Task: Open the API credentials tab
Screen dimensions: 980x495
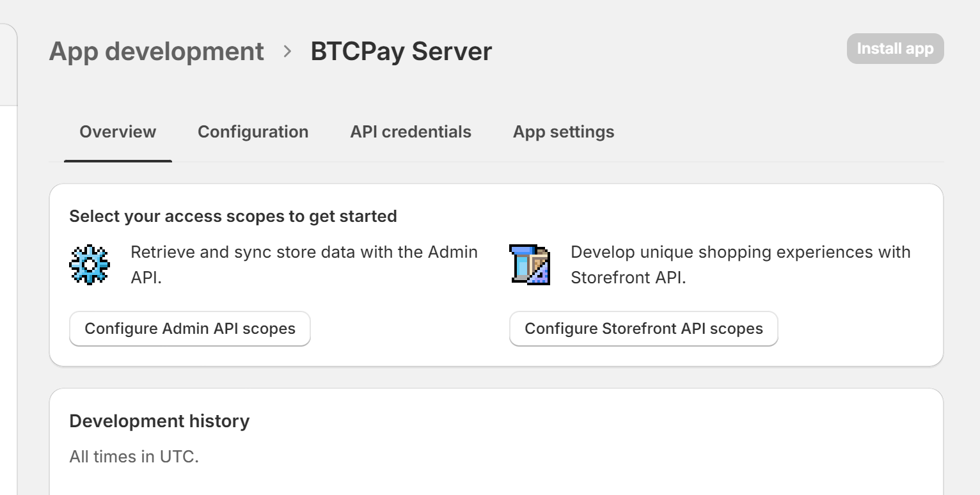Action: (411, 132)
